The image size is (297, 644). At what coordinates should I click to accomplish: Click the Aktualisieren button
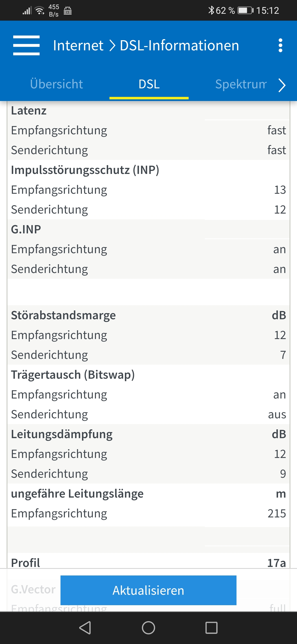tap(148, 590)
